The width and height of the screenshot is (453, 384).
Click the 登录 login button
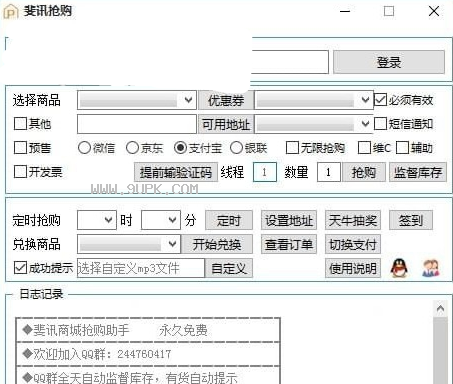click(389, 62)
